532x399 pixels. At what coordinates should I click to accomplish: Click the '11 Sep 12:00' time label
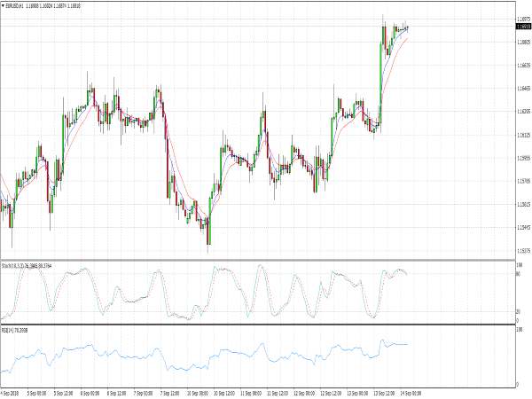pyautogui.click(x=278, y=393)
